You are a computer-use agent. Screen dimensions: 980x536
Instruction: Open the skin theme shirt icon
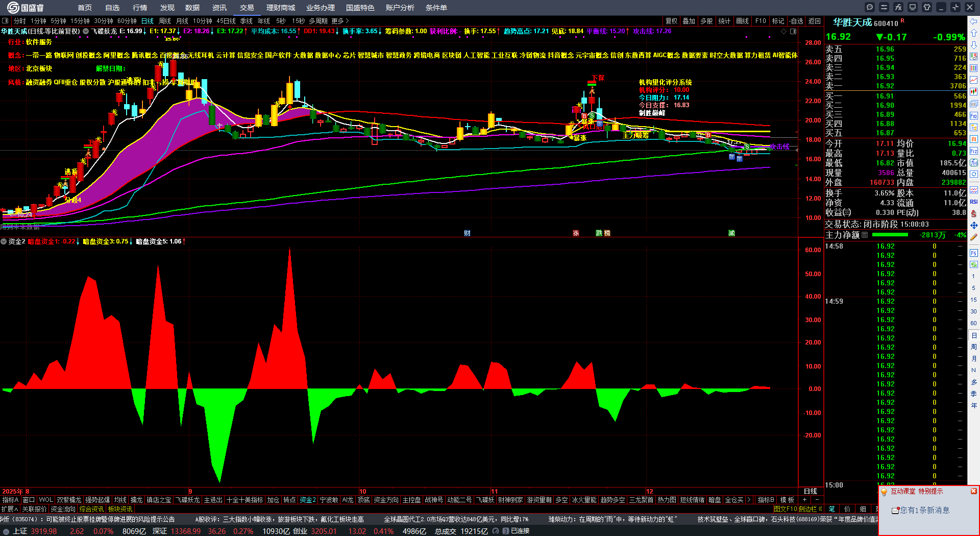tap(927, 7)
